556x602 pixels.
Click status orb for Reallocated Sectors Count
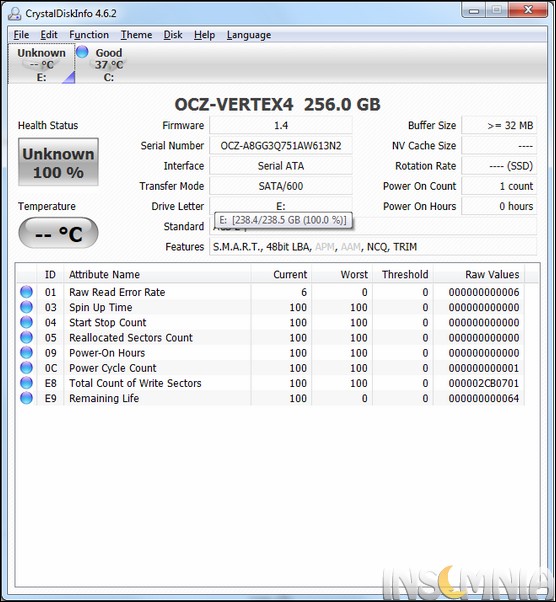[26, 337]
